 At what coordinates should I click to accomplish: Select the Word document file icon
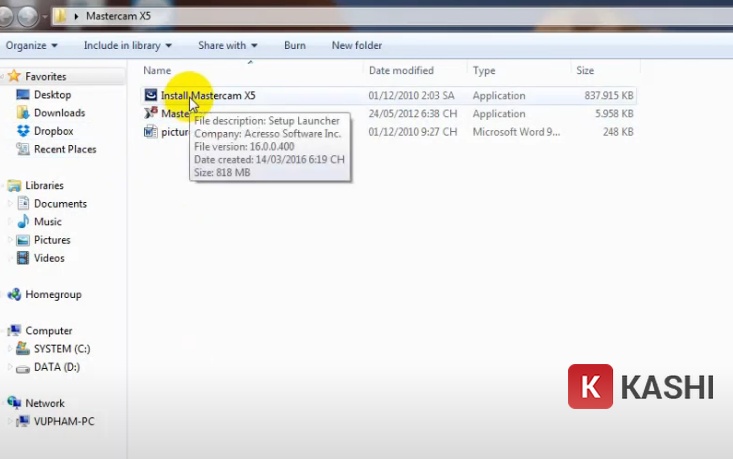coord(151,132)
